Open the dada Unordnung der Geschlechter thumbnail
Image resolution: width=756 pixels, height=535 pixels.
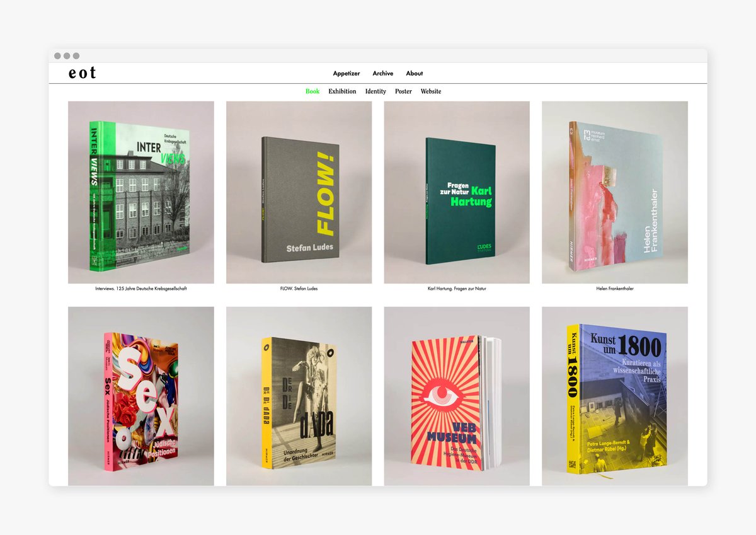pyautogui.click(x=299, y=396)
